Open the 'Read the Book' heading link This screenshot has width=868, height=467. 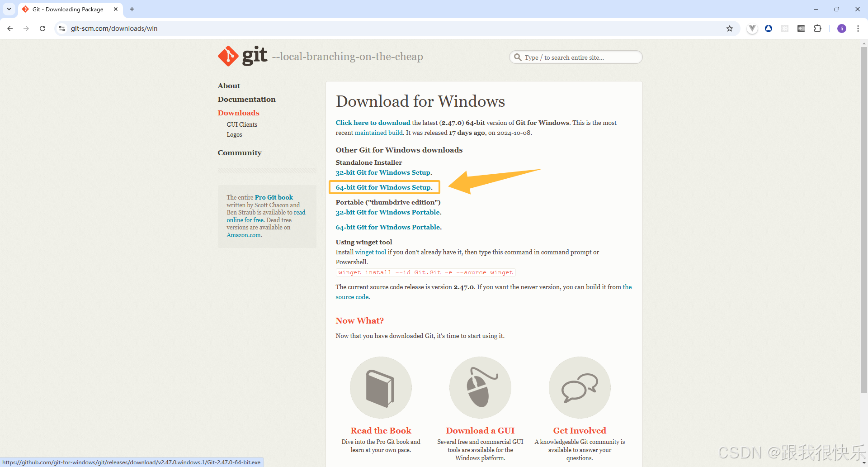click(381, 431)
